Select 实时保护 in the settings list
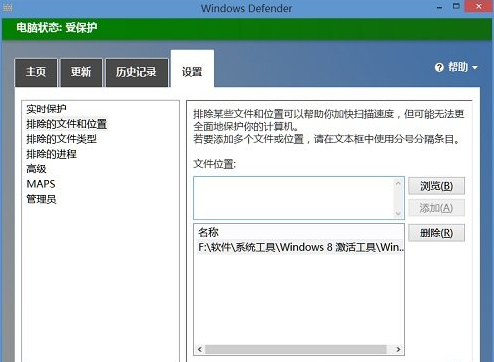This screenshot has height=362, width=494. click(x=46, y=109)
